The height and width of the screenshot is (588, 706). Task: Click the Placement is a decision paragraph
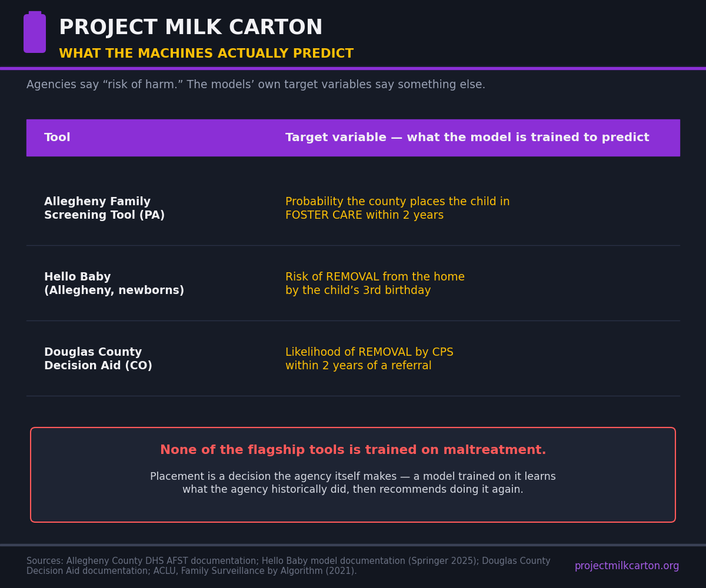pos(353,483)
